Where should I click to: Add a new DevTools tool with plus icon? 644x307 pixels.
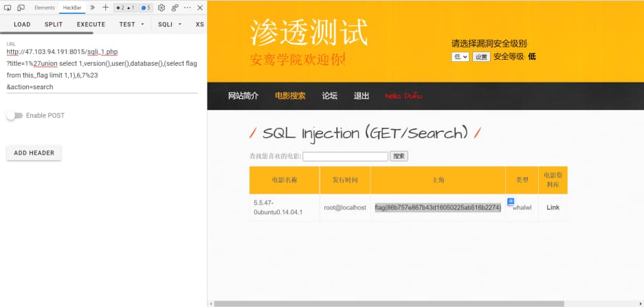pyautogui.click(x=105, y=8)
